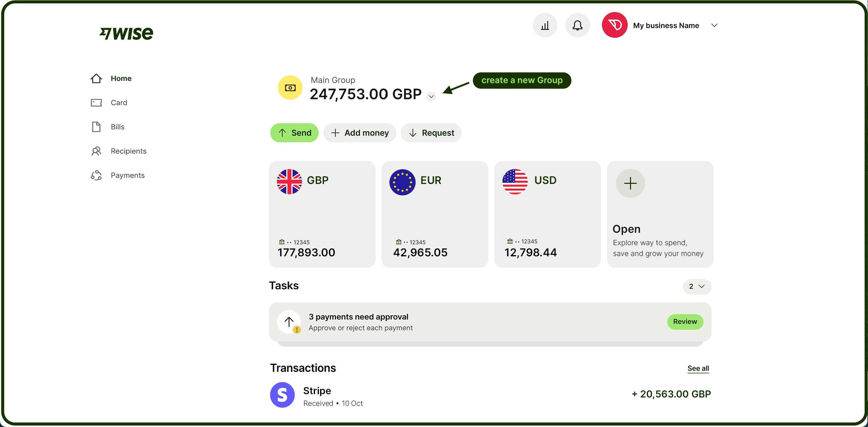This screenshot has width=868, height=427.
Task: Click the plus icon in Open card
Action: 630,183
